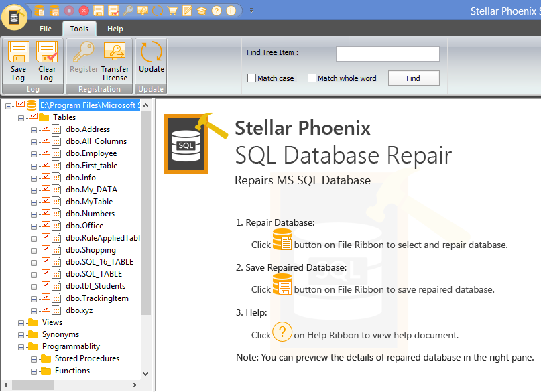Enable the Match whole word checkbox

(312, 78)
